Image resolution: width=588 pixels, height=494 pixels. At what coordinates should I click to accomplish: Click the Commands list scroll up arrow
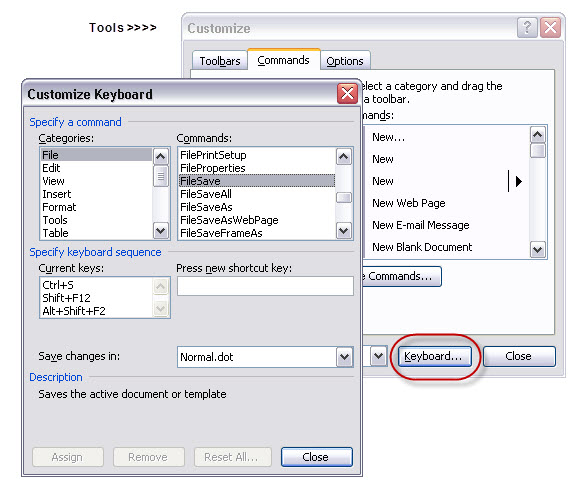click(x=344, y=156)
